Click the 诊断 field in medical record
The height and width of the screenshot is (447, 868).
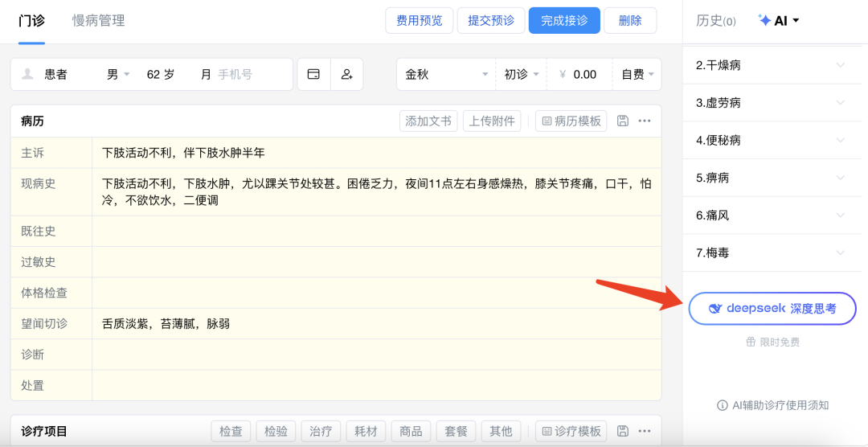point(376,355)
